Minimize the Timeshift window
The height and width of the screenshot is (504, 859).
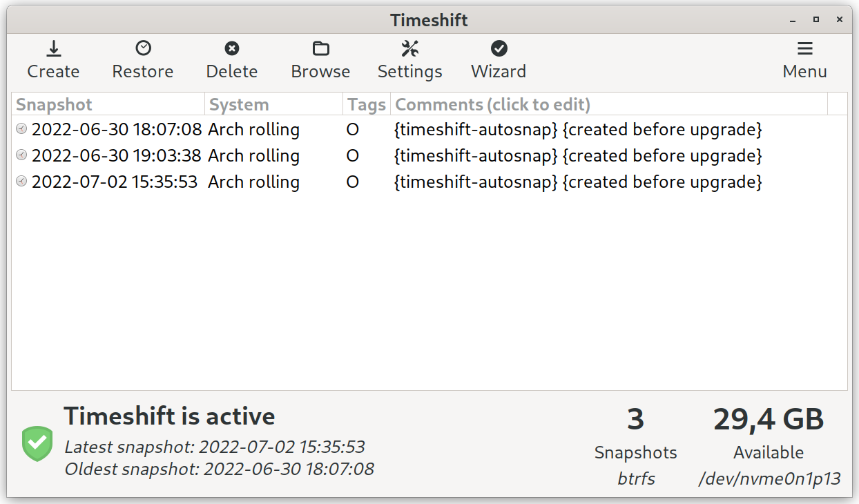(x=793, y=19)
